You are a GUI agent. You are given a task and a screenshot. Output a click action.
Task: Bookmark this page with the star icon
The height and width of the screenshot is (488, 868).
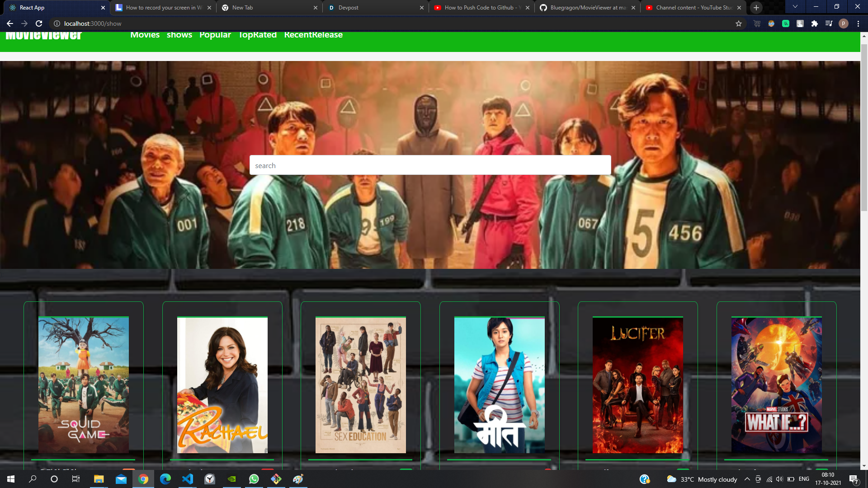[x=739, y=23]
